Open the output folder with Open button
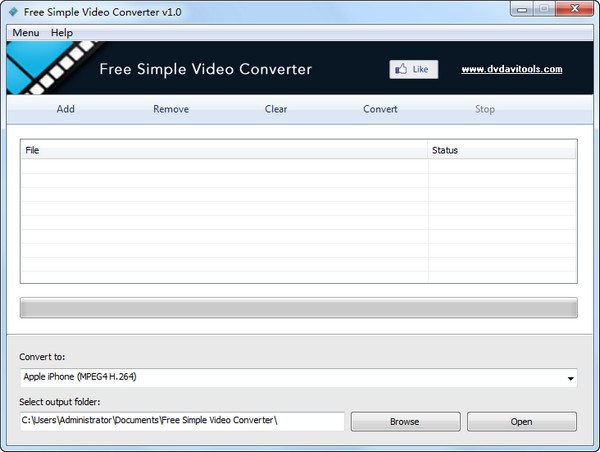600x452 pixels. (521, 421)
